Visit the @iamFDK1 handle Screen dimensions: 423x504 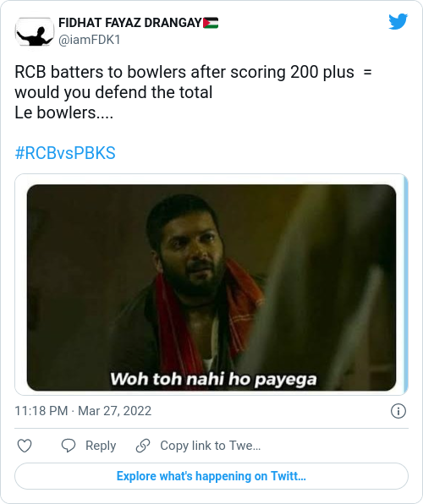90,40
